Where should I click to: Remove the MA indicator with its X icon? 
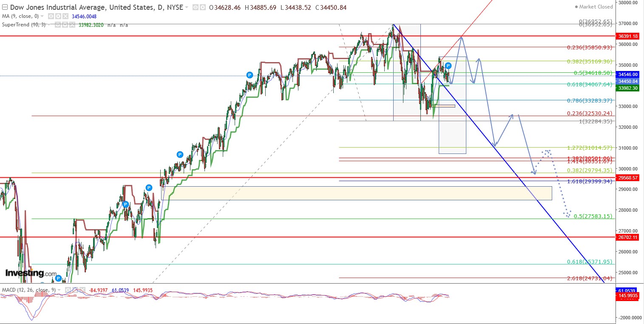click(65, 16)
